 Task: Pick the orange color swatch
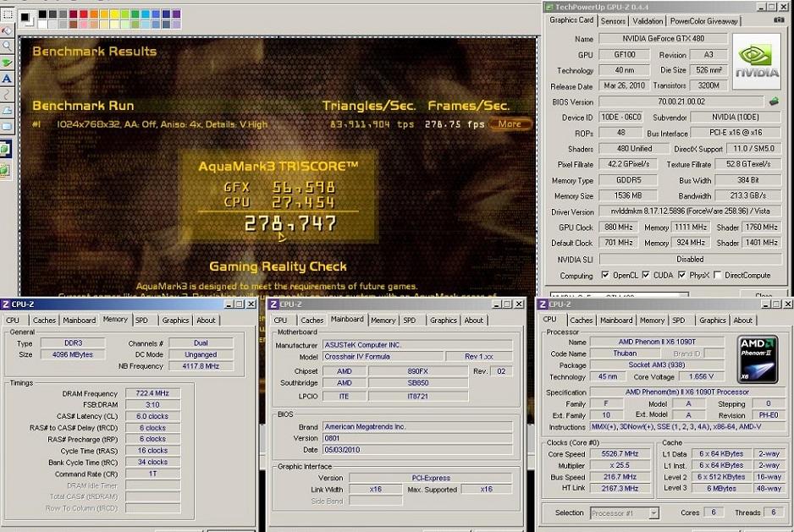point(94,14)
